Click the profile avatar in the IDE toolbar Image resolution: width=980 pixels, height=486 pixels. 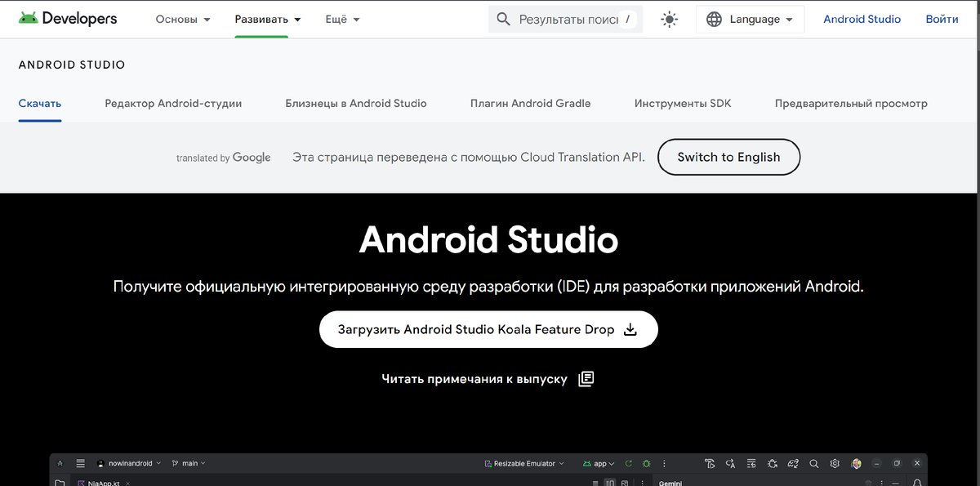pos(856,463)
